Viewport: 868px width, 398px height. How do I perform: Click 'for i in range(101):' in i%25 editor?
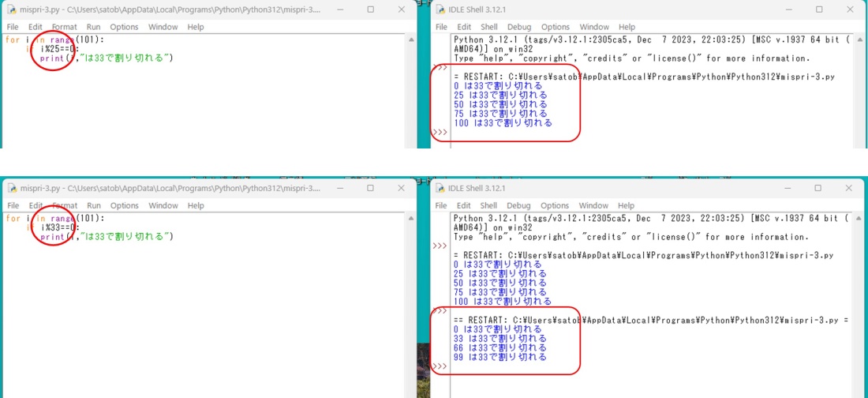click(x=54, y=40)
